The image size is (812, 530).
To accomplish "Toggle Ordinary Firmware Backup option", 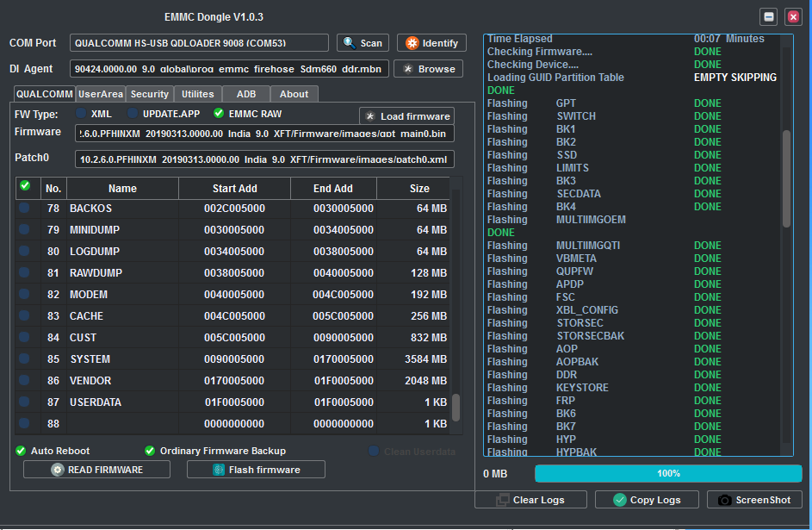I will tap(150, 451).
